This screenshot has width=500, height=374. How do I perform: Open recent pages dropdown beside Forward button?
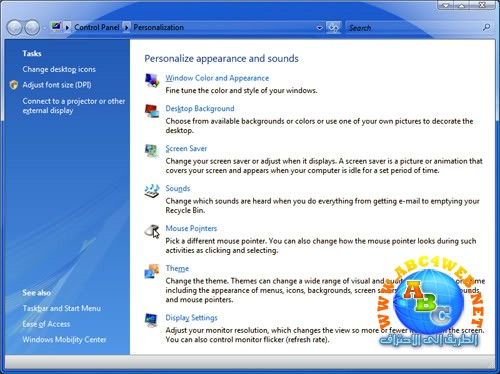pos(44,28)
